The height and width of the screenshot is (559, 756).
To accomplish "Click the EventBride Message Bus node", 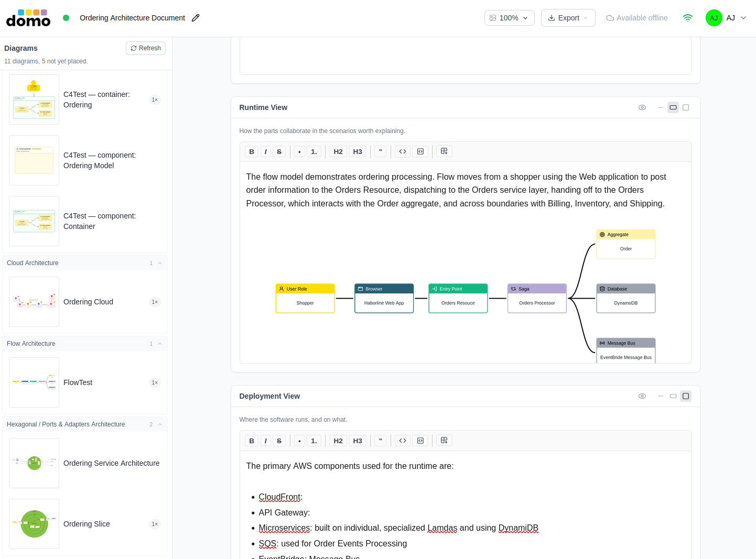I will tap(626, 350).
